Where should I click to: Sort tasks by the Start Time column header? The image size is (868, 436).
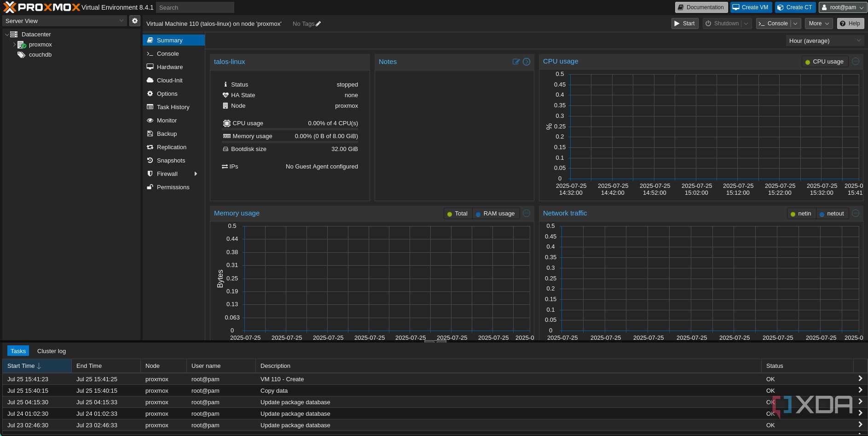click(37, 366)
